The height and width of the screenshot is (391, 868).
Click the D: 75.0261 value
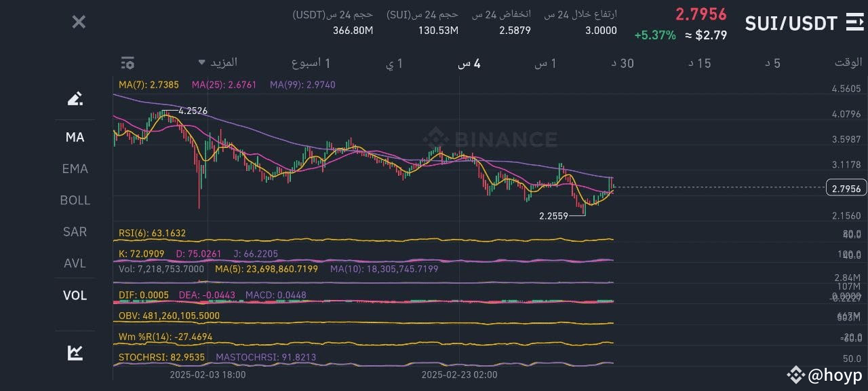pos(198,254)
